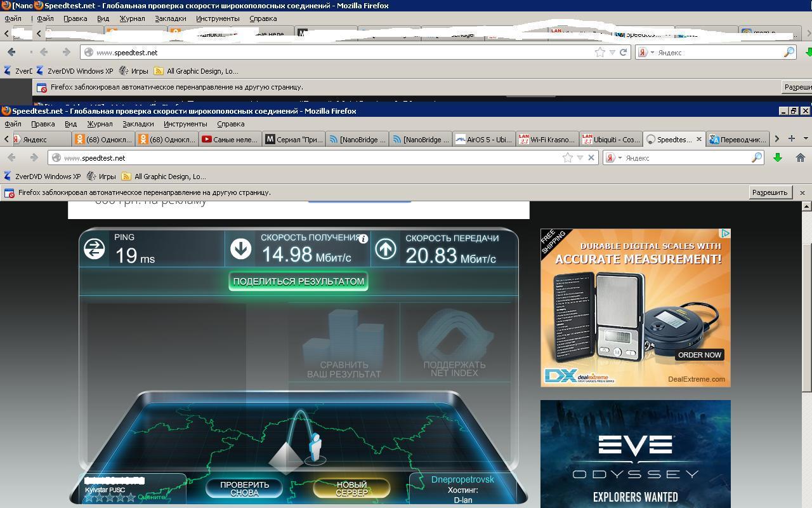The width and height of the screenshot is (812, 508).
Task: Click the blocked-redirect icon in background window notification
Action: (x=41, y=88)
